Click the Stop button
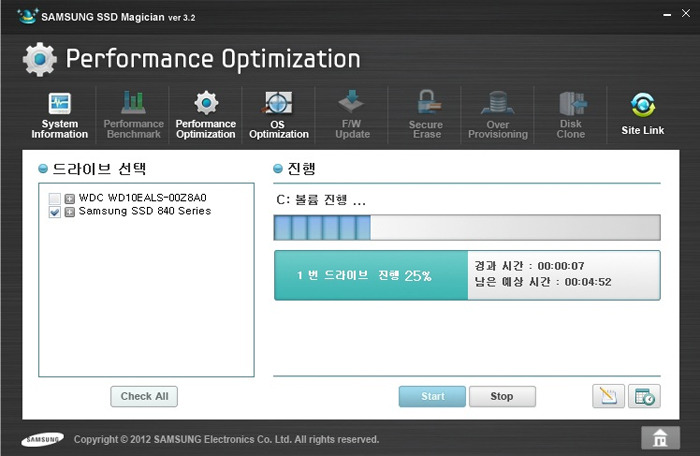700x456 pixels. pos(502,396)
